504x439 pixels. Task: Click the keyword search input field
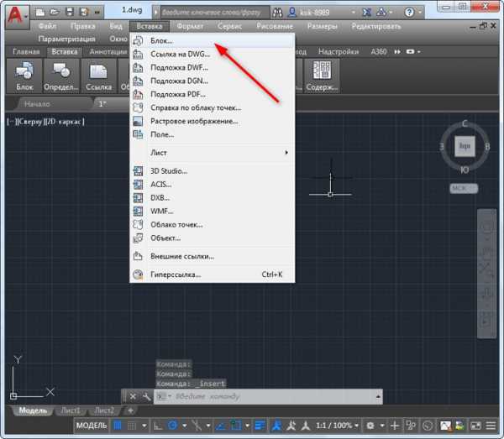coord(215,13)
